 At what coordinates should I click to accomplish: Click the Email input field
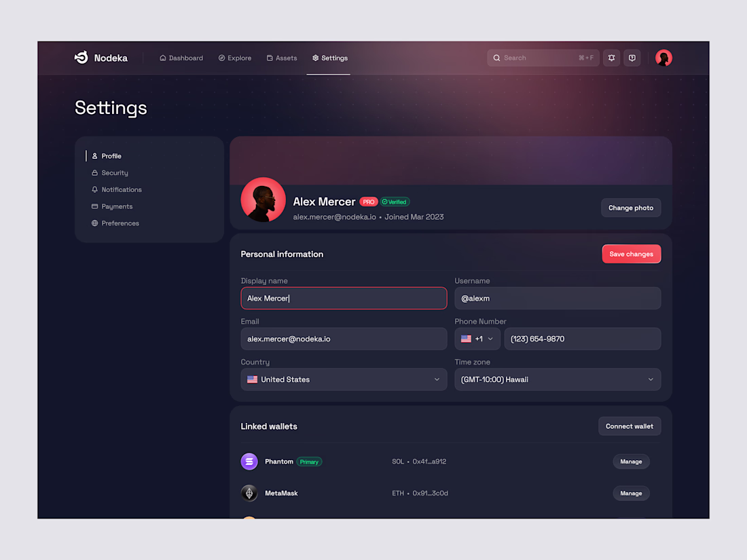(x=344, y=339)
